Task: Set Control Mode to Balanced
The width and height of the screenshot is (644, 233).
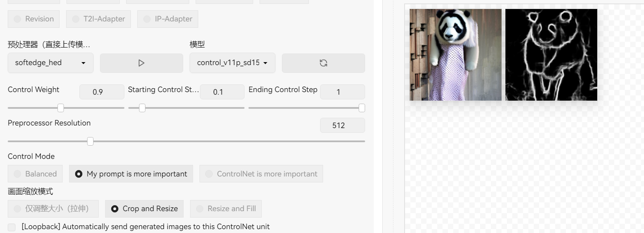Action: pos(18,174)
